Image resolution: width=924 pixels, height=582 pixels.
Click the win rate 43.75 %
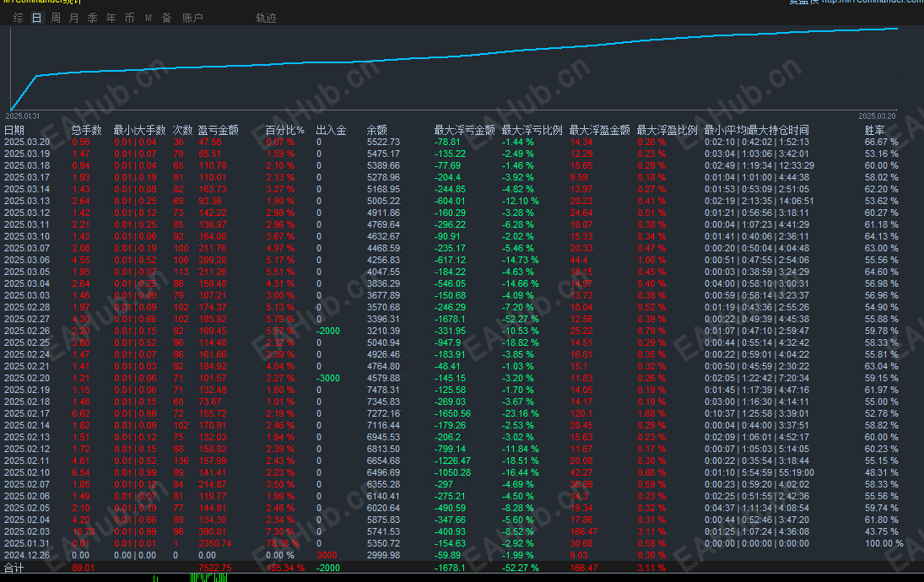click(882, 531)
